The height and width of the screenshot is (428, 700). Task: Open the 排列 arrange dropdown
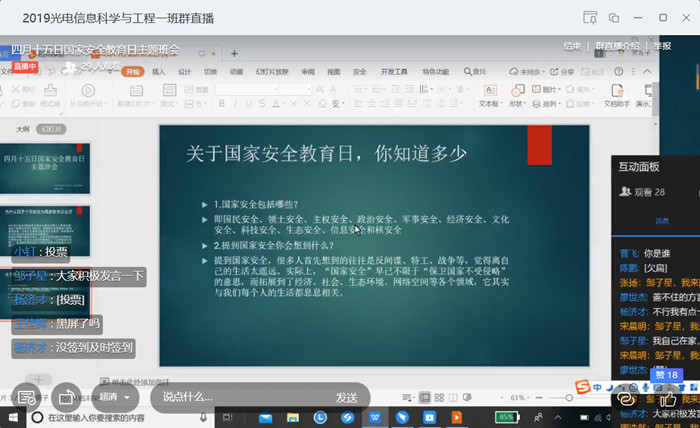546,104
